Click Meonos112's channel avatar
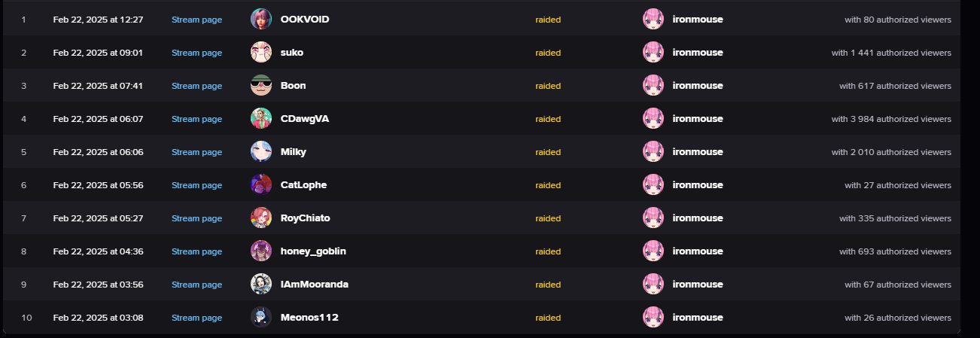 [260, 318]
